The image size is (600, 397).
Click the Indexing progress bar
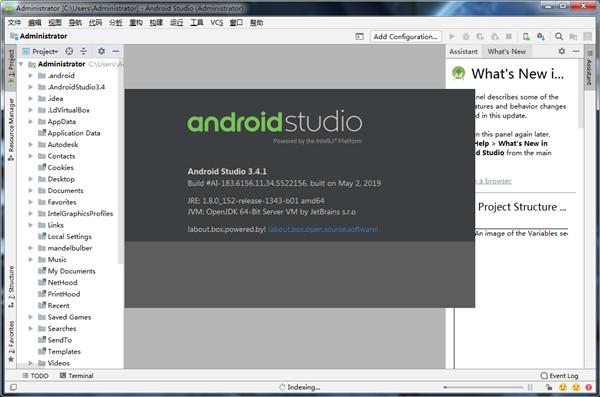pos(483,387)
